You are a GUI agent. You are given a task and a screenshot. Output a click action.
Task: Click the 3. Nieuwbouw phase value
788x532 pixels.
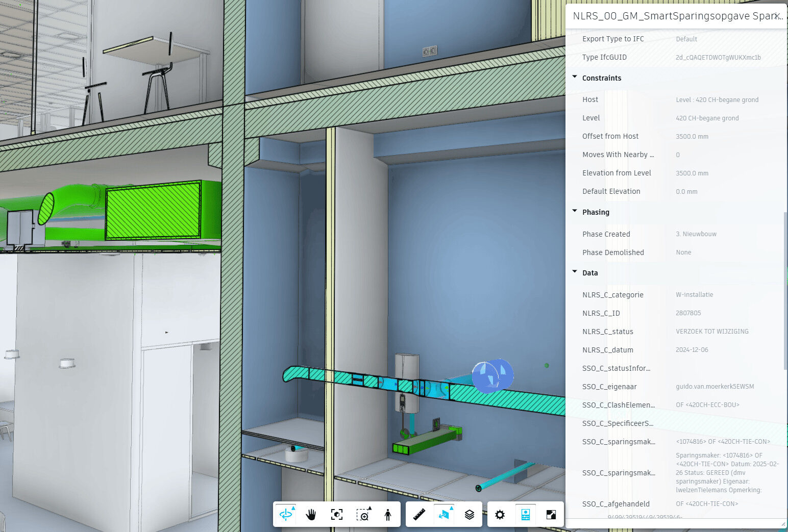click(696, 234)
